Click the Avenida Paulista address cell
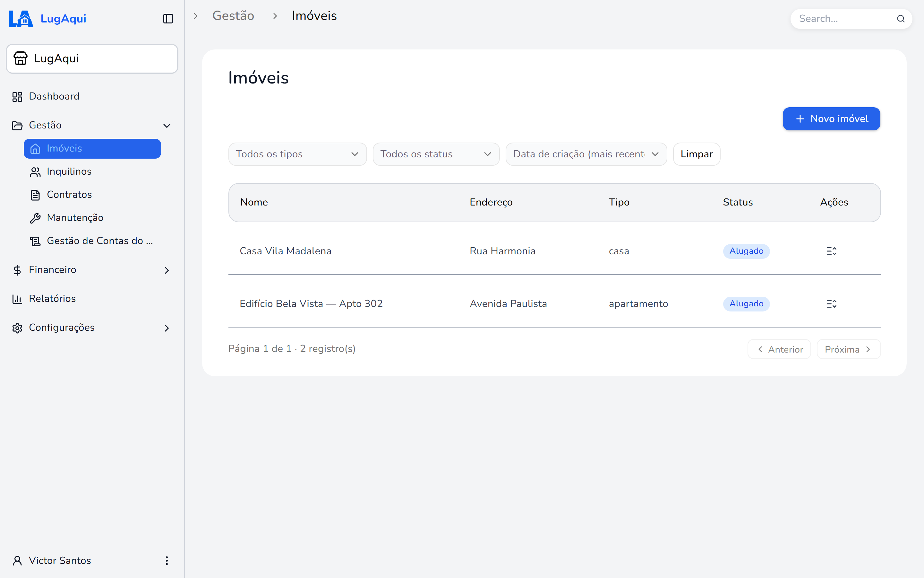The height and width of the screenshot is (578, 924). 508,304
